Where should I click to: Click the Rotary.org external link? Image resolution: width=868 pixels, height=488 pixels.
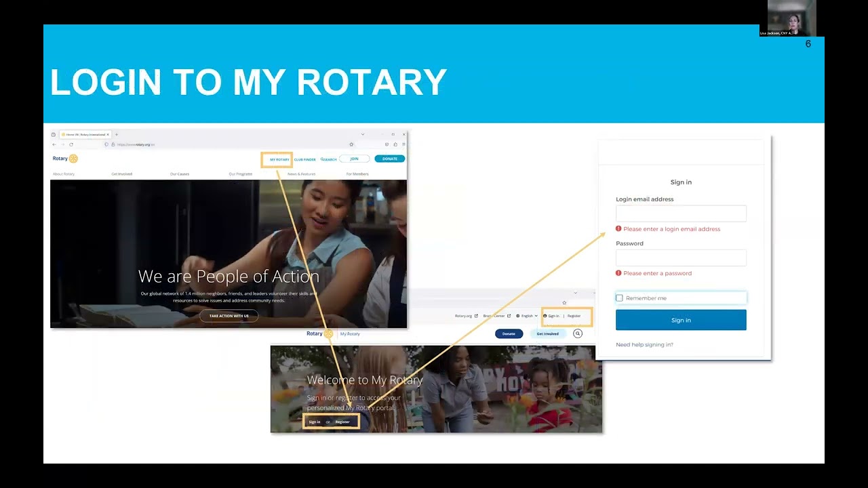(x=467, y=316)
